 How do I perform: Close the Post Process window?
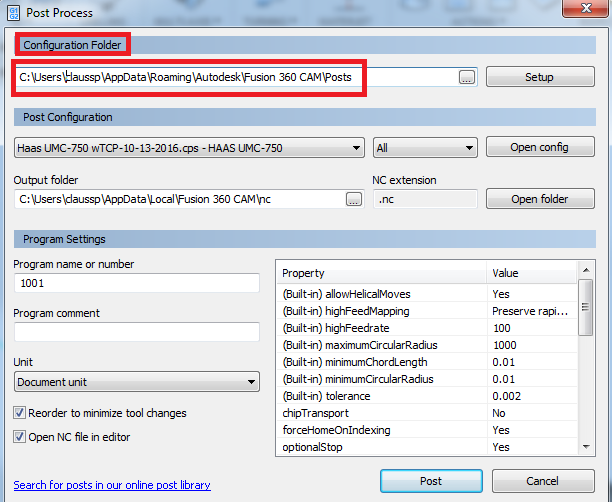click(x=586, y=8)
